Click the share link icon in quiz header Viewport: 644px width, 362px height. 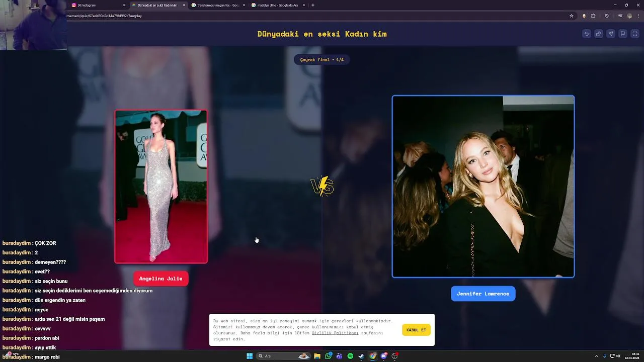[599, 34]
